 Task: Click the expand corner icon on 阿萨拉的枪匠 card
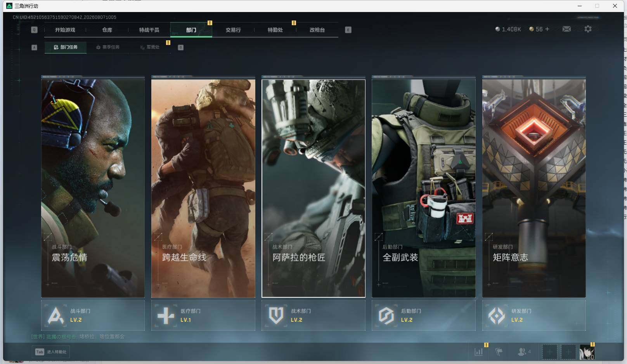point(268,236)
